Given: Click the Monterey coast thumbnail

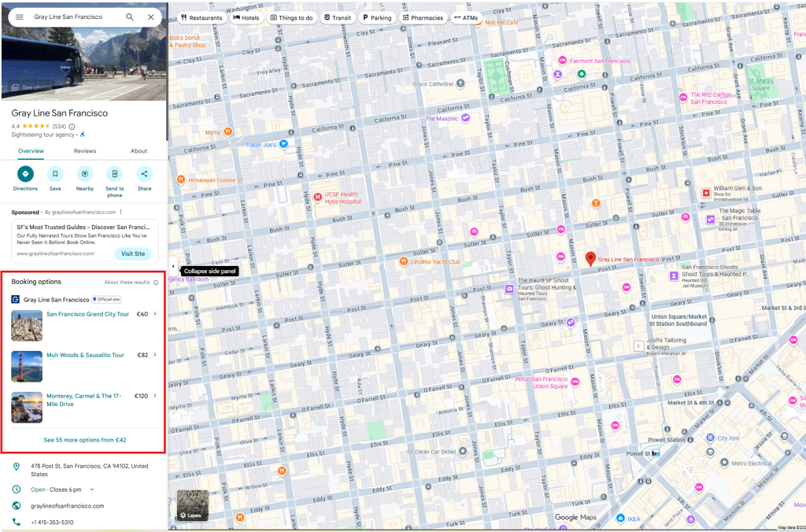Looking at the screenshot, I should [x=27, y=408].
